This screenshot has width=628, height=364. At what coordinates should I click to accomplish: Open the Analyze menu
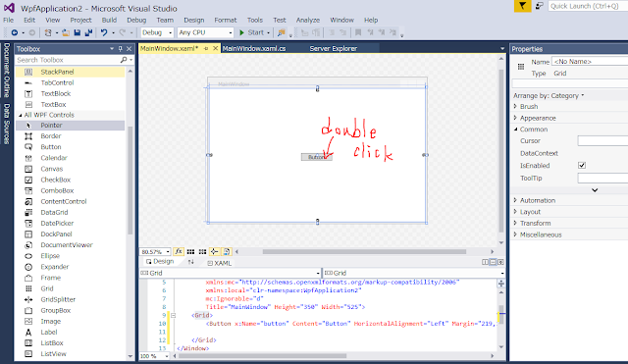pos(308,20)
